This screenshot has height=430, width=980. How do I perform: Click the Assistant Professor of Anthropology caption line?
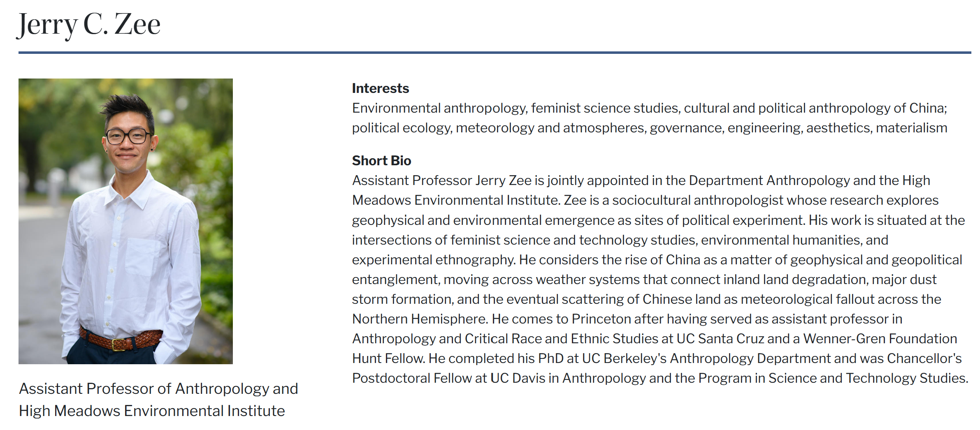click(158, 388)
